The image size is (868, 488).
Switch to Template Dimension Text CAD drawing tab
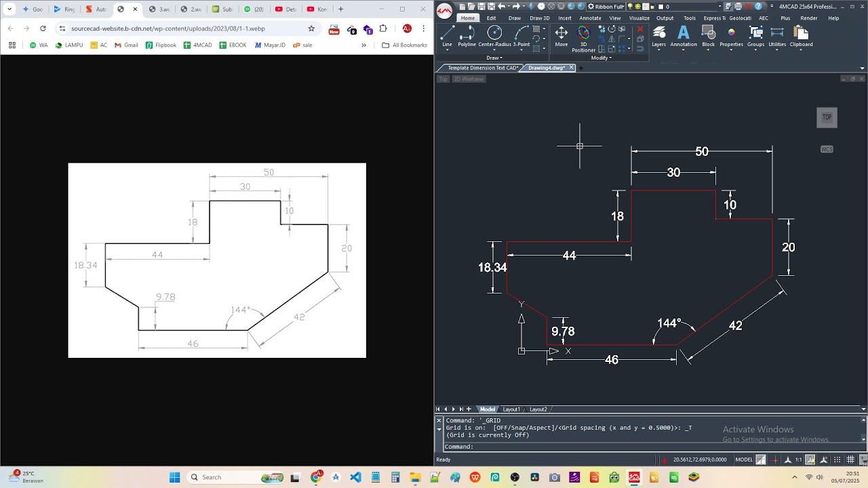tap(481, 68)
